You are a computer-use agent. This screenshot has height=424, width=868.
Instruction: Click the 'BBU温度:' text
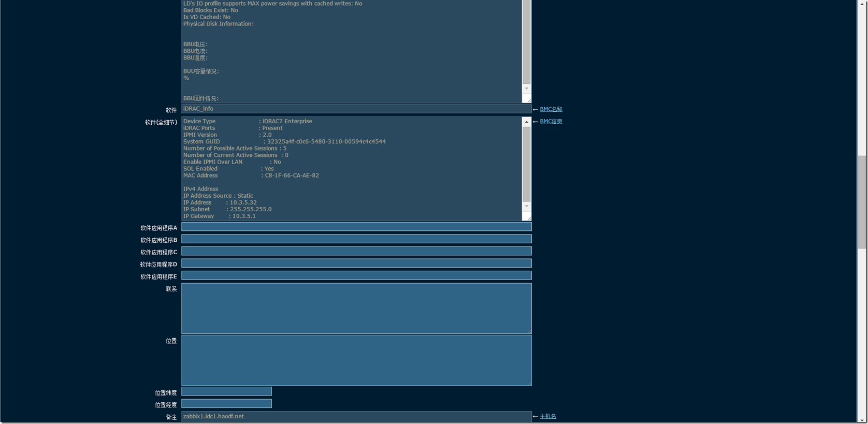pos(195,58)
